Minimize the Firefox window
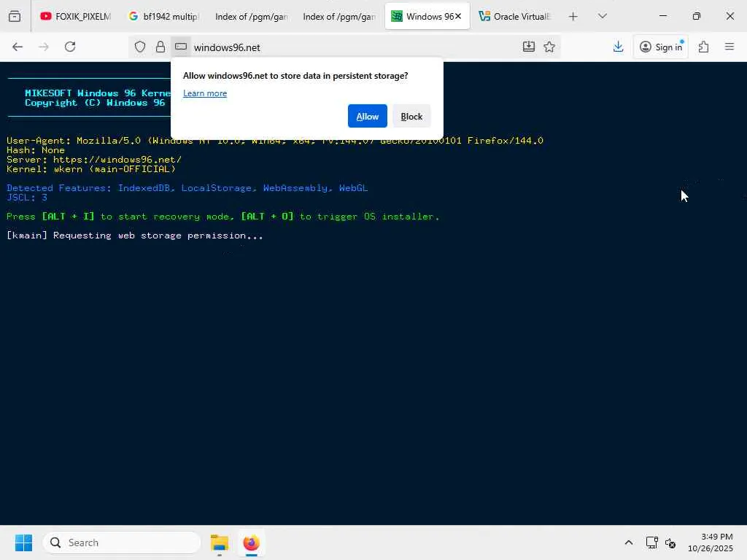Screen dimensions: 747x560 pos(662,16)
